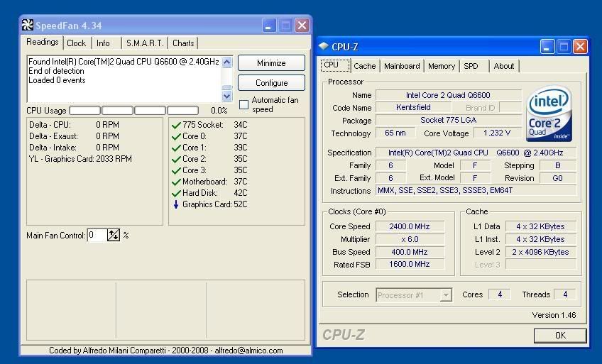Switch to the Readings tab in SpeedFan
602x364 pixels.
pyautogui.click(x=43, y=42)
